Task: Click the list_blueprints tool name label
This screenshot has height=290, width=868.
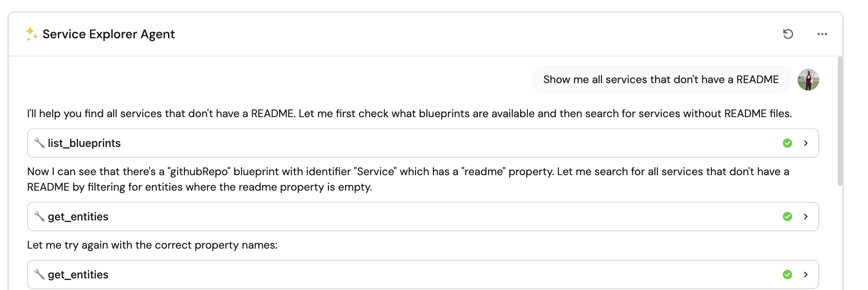Action: (84, 143)
